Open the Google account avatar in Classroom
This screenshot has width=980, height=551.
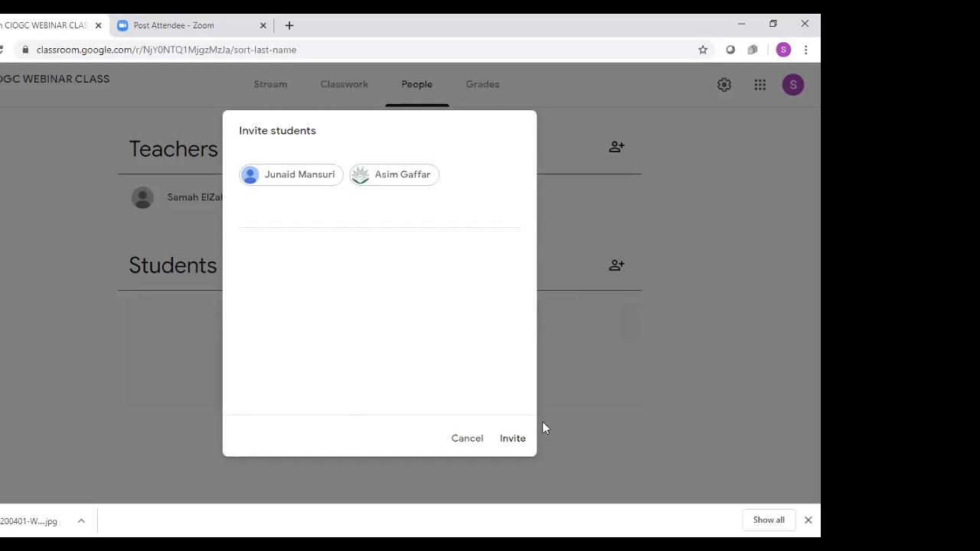click(793, 85)
